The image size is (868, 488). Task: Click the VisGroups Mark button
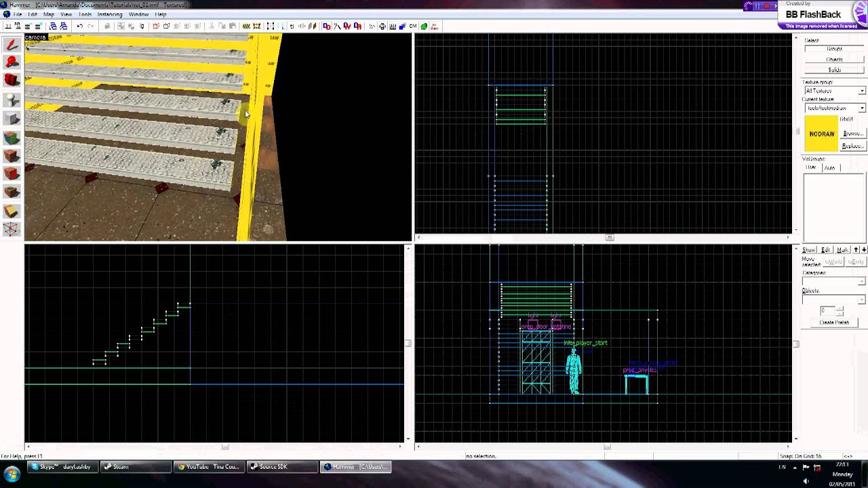842,250
